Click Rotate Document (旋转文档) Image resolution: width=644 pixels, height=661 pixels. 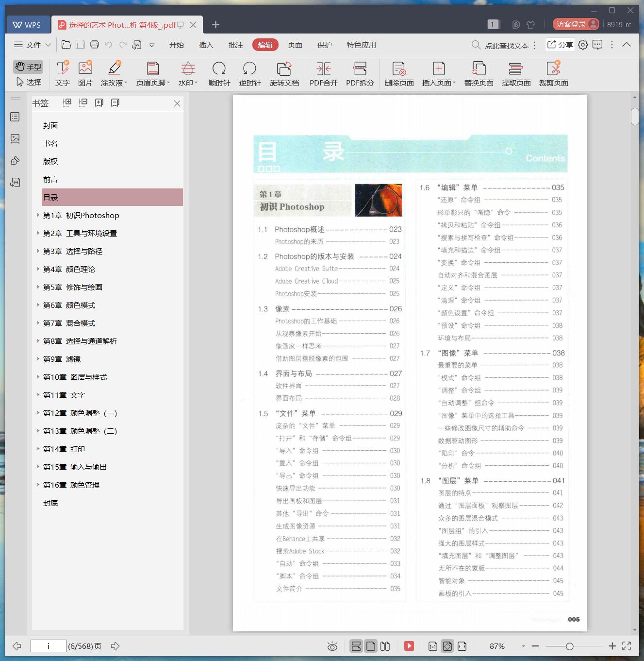(x=284, y=74)
